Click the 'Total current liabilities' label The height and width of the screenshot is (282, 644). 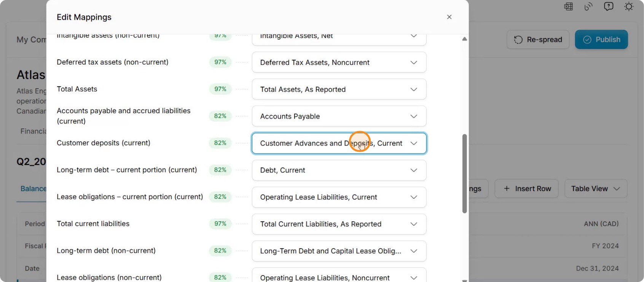(x=93, y=224)
